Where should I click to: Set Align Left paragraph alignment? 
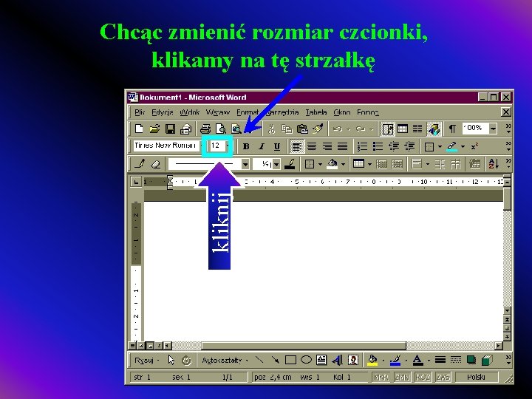coord(297,146)
